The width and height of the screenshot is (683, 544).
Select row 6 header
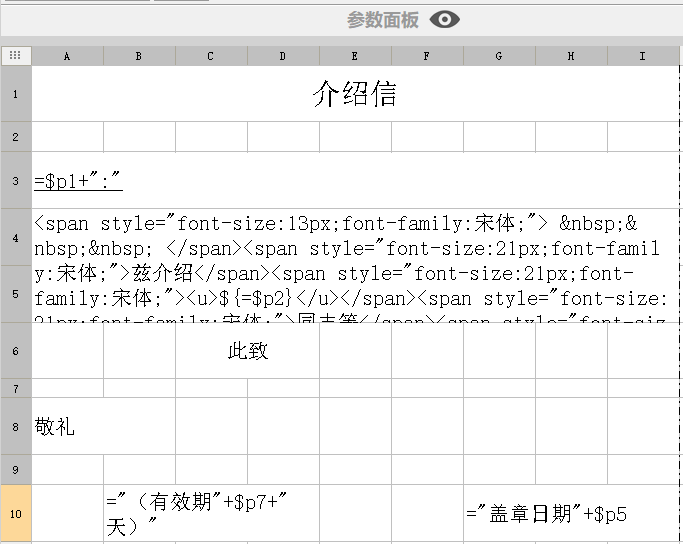coord(15,351)
